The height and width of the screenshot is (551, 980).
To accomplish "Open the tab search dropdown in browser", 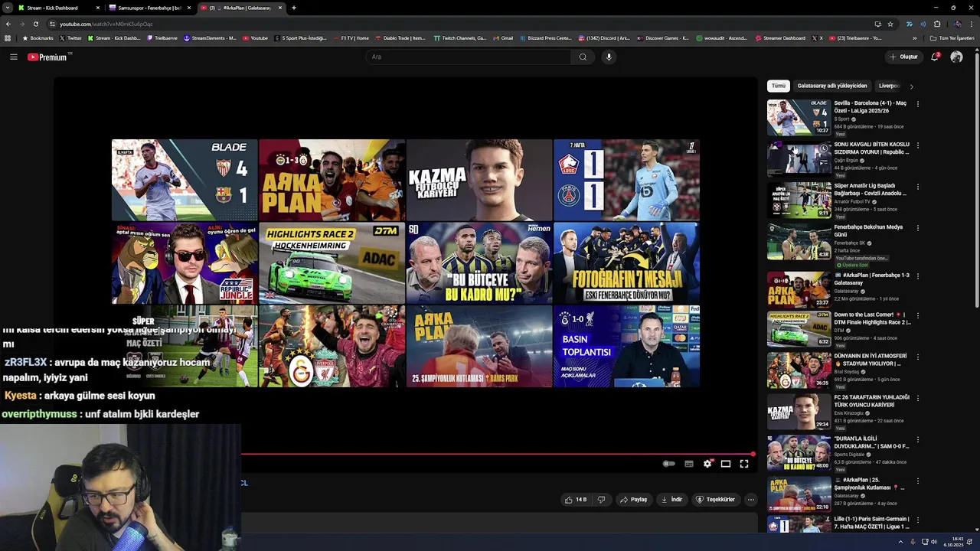I will click(x=8, y=8).
